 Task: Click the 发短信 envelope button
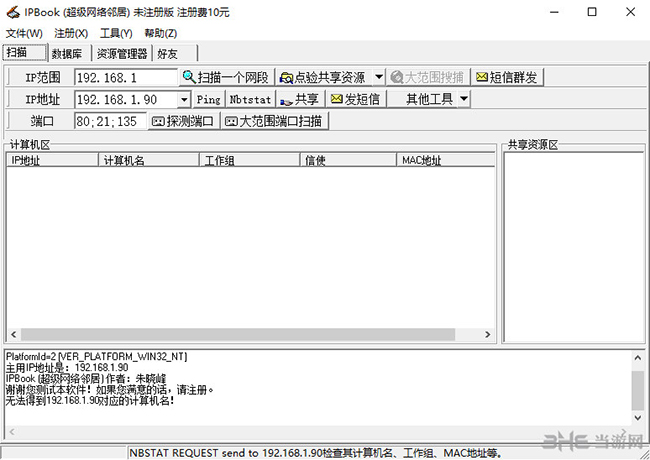tap(356, 99)
